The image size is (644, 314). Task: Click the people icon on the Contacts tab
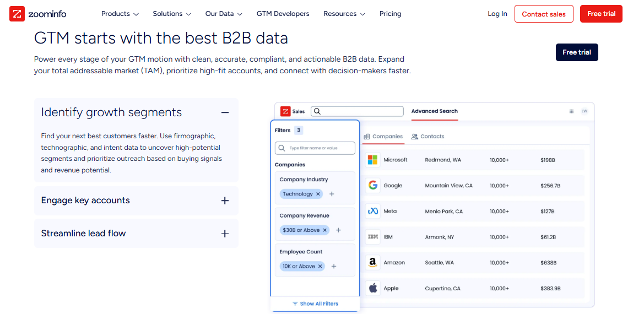(x=414, y=136)
